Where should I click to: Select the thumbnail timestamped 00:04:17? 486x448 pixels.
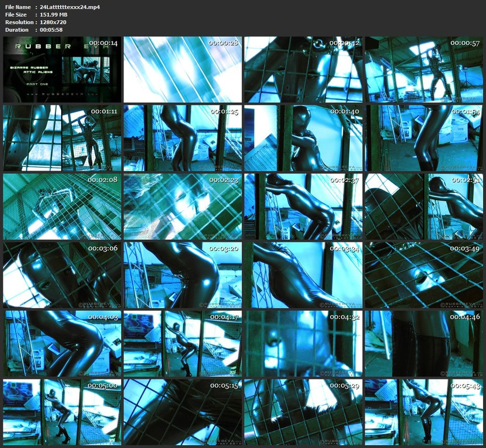tap(183, 344)
